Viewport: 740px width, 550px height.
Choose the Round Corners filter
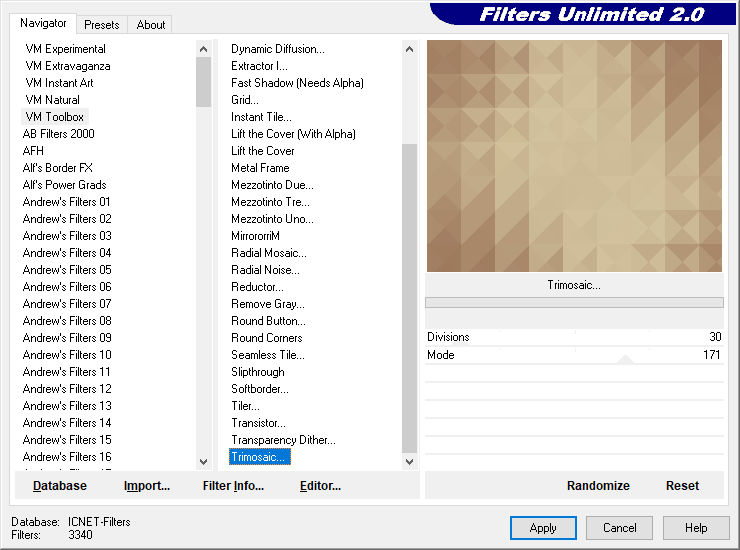pos(267,338)
